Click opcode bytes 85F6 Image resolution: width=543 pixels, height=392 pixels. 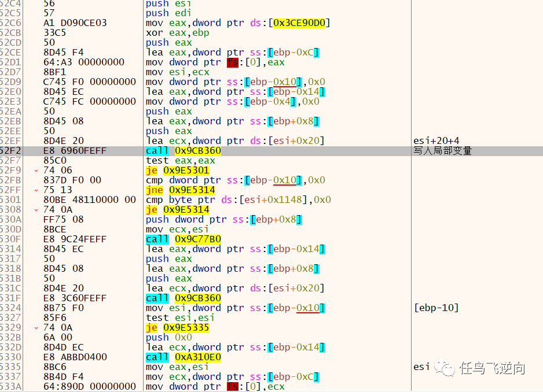tap(55, 318)
